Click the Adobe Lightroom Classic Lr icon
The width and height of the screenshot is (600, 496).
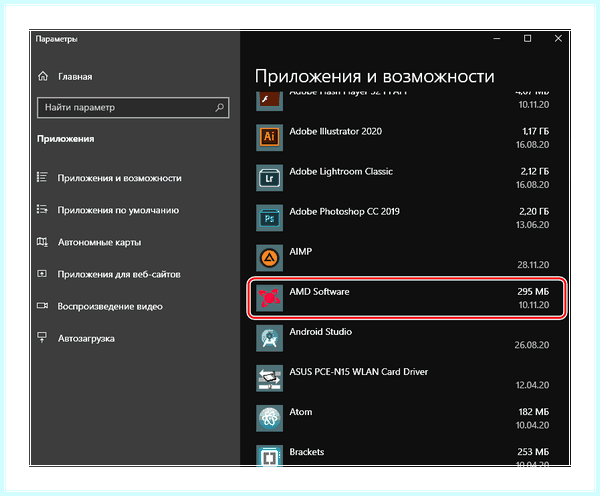[269, 178]
